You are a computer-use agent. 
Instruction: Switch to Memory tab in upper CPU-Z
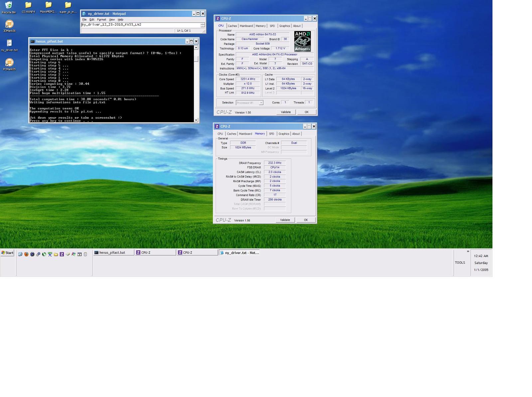point(261,26)
